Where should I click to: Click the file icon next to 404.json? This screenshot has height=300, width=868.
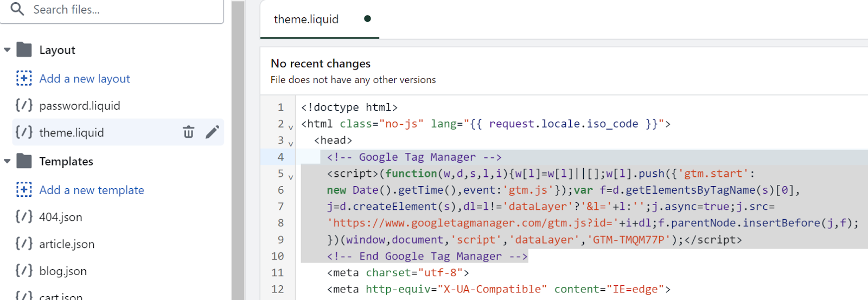pyautogui.click(x=24, y=216)
